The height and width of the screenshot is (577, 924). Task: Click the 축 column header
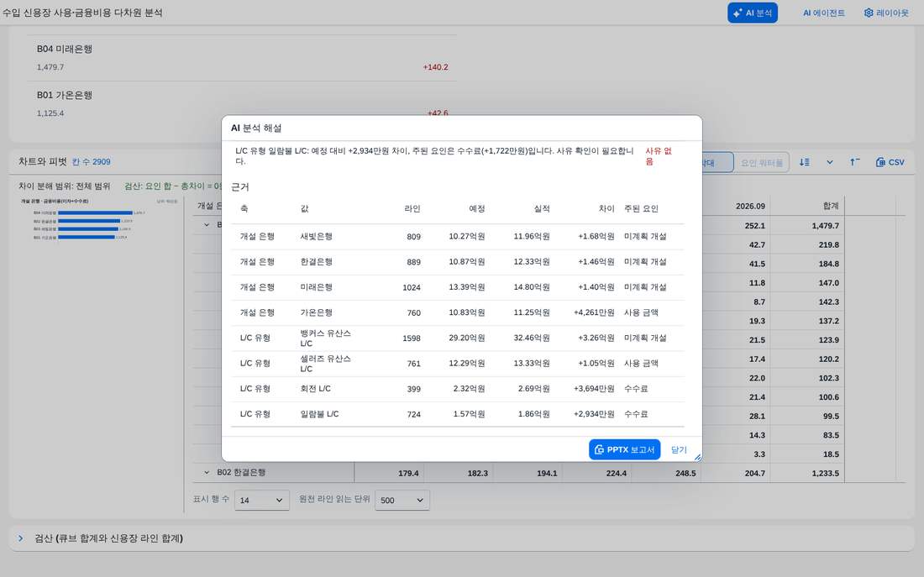[x=244, y=208]
